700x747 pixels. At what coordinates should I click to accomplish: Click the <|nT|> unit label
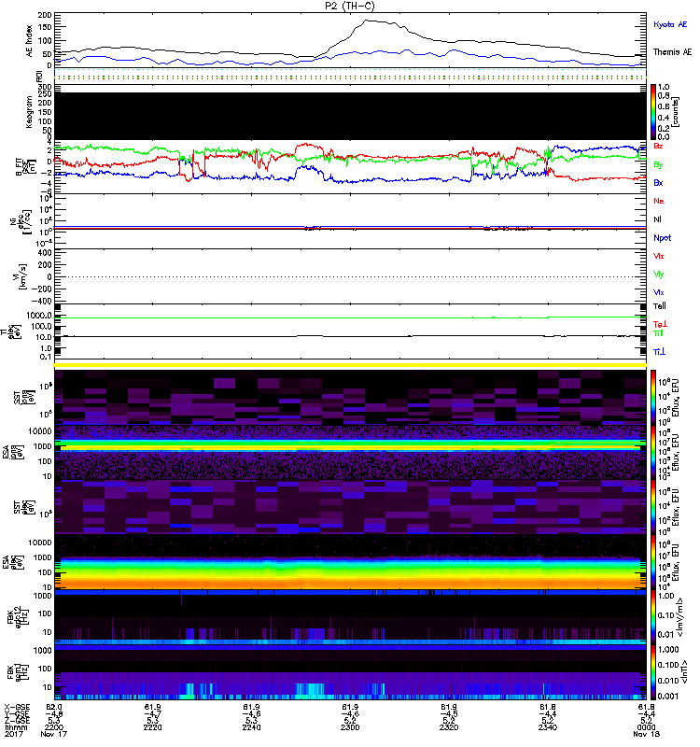pyautogui.click(x=684, y=671)
